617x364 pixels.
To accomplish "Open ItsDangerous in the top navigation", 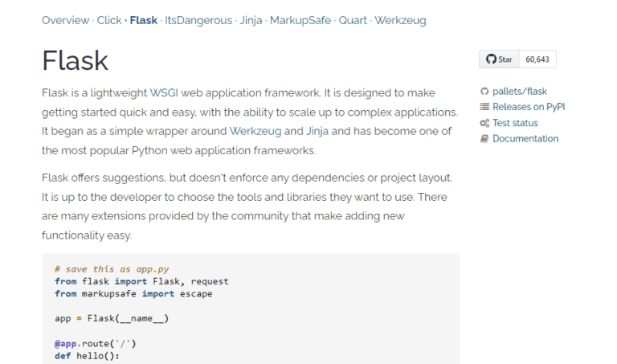I will tap(198, 20).
